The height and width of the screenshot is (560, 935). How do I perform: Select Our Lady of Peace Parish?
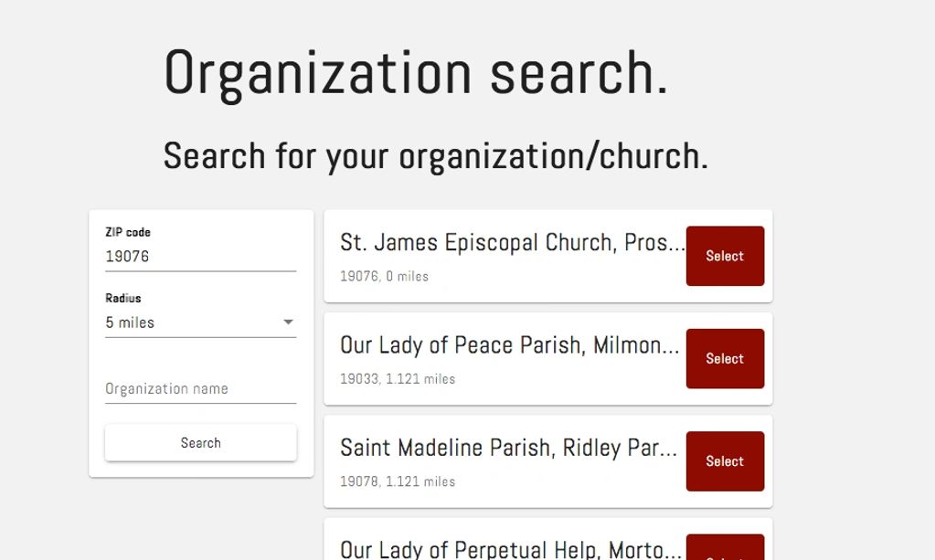(x=725, y=359)
